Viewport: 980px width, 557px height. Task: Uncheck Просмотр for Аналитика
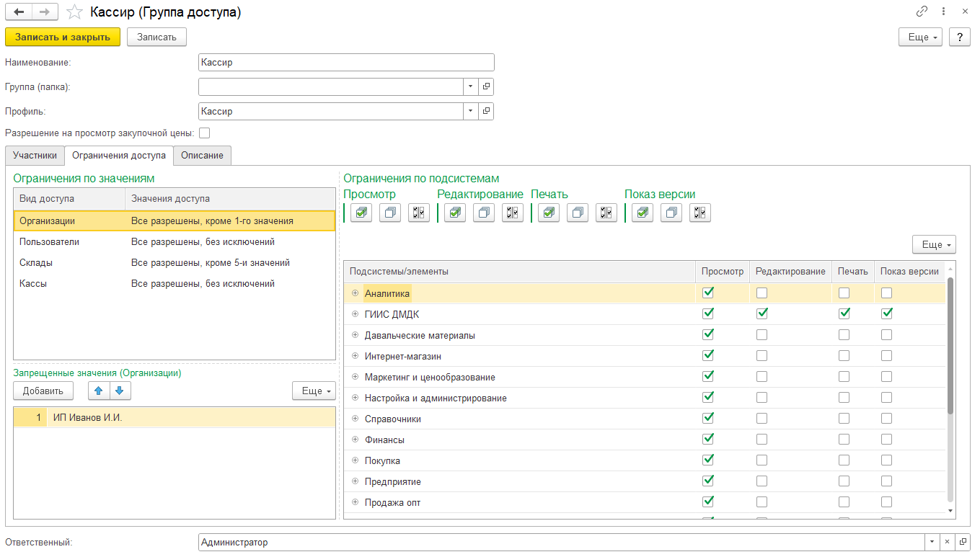click(x=708, y=293)
